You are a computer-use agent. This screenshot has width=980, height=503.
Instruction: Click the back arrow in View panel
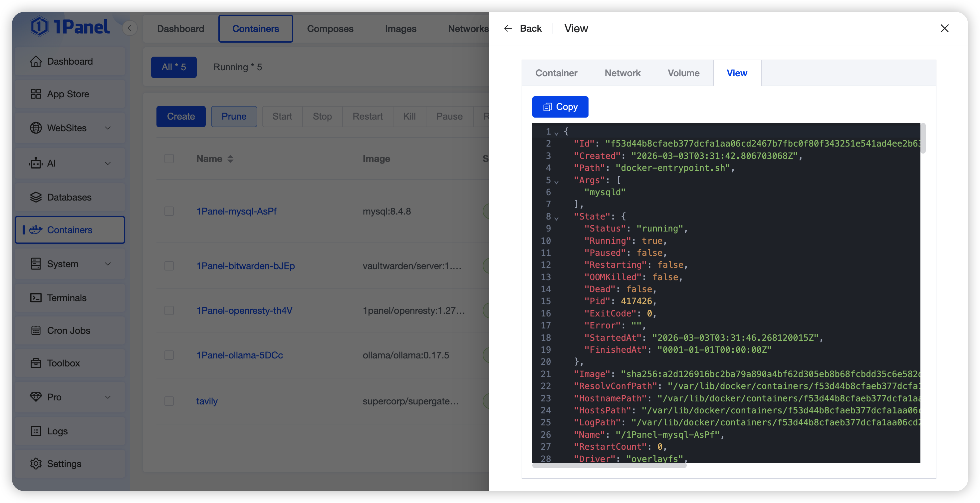[508, 29]
